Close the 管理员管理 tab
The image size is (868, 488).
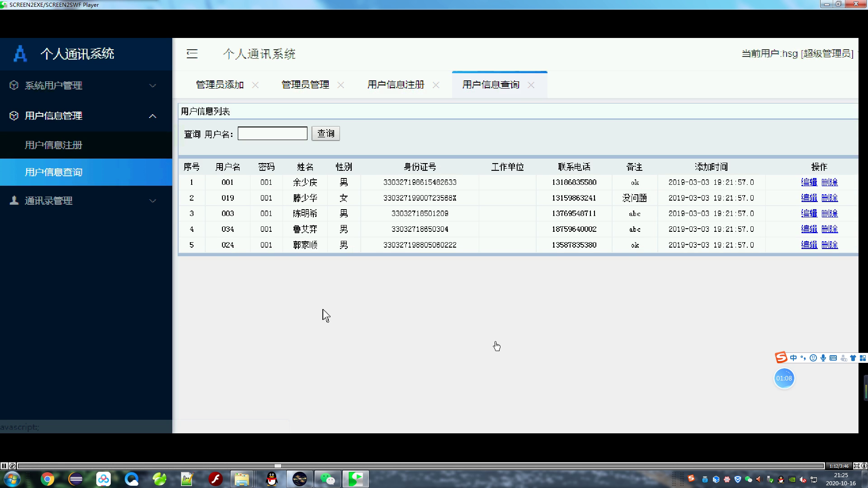coord(341,85)
